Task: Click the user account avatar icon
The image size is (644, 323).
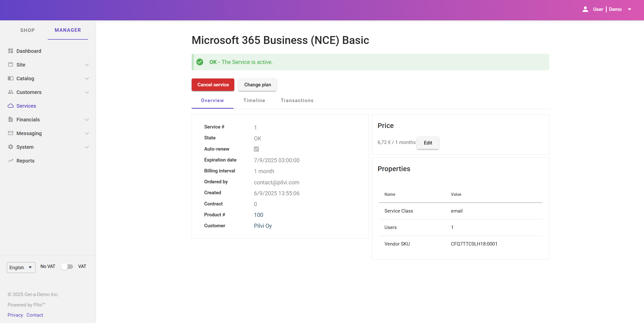Action: (585, 9)
